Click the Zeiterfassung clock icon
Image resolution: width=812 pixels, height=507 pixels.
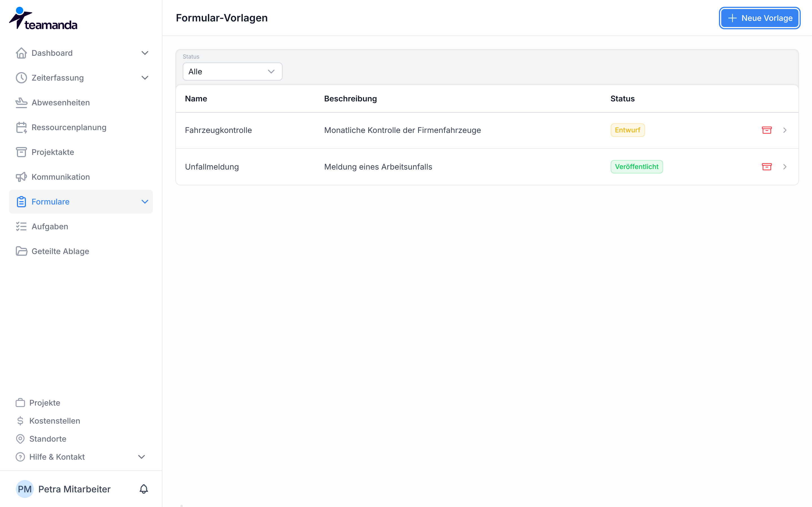point(21,78)
